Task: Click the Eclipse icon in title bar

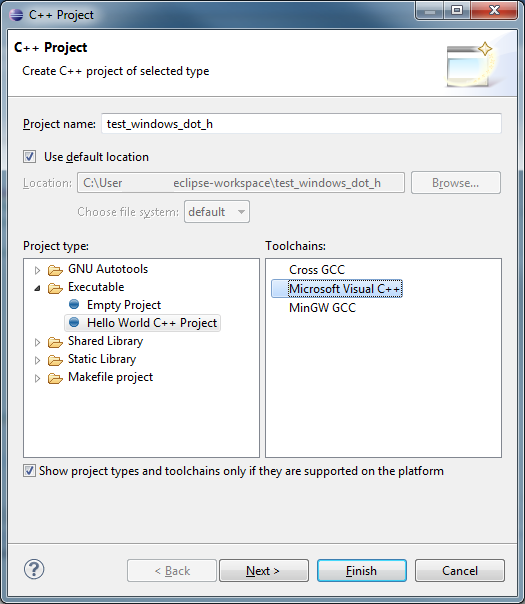Action: 17,15
